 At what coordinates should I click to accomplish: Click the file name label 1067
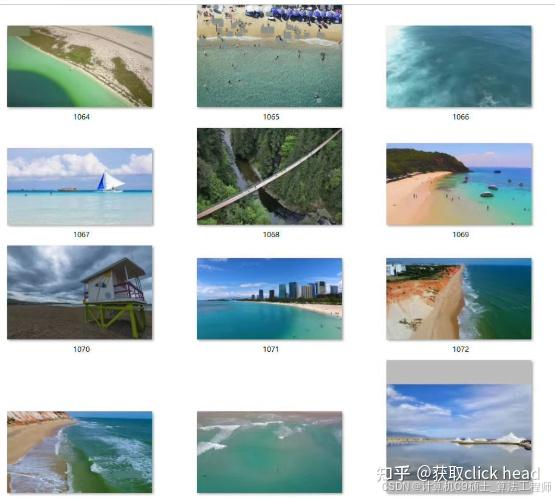[81, 234]
